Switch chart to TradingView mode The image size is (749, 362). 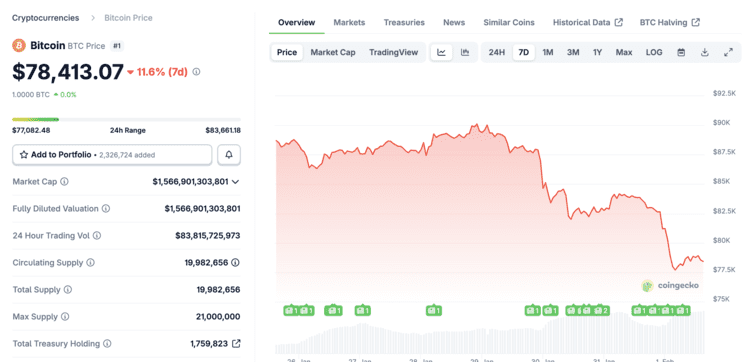393,53
